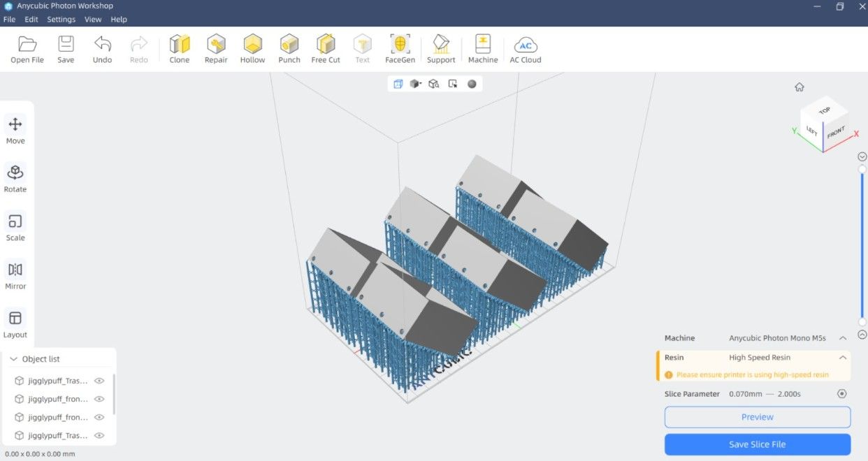The width and height of the screenshot is (868, 461).
Task: Toggle visibility of first jigglypuff_Tras… object
Action: pyautogui.click(x=99, y=381)
